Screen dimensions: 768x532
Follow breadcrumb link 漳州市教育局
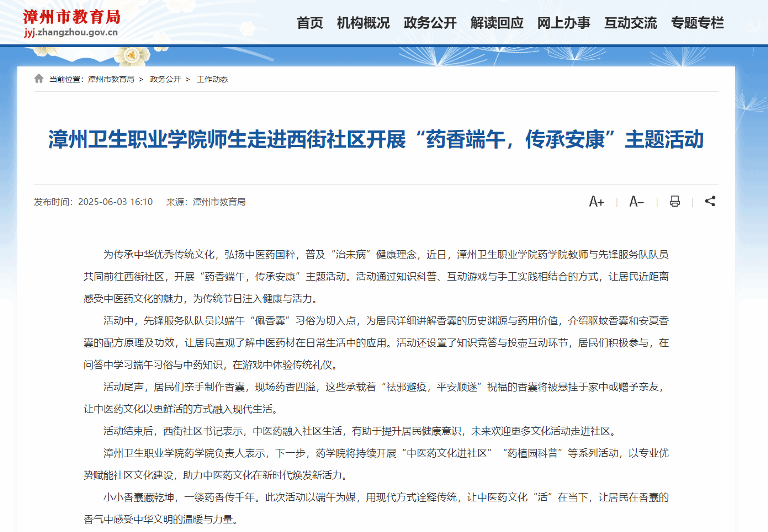point(111,79)
